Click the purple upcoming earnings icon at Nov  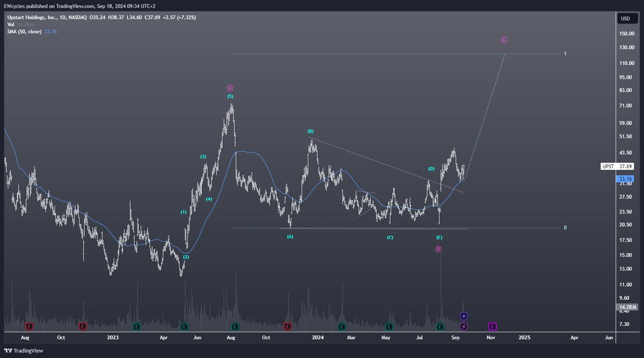(x=492, y=326)
